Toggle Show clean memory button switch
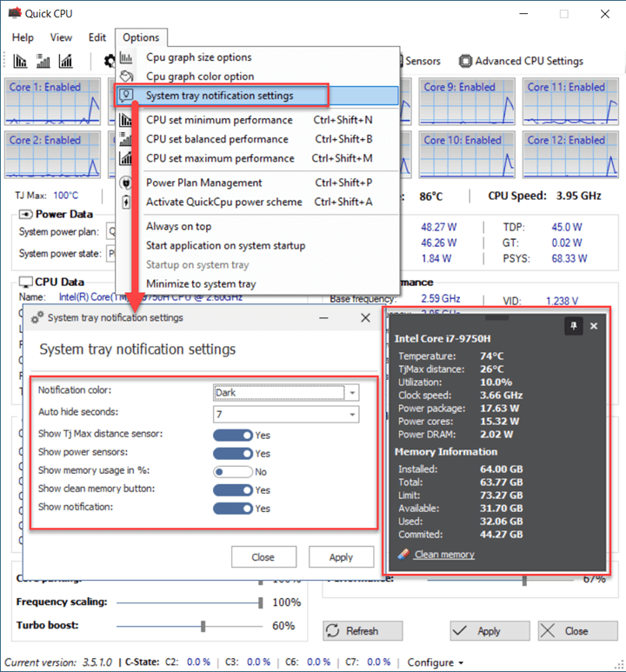This screenshot has height=672, width=626. tap(233, 489)
